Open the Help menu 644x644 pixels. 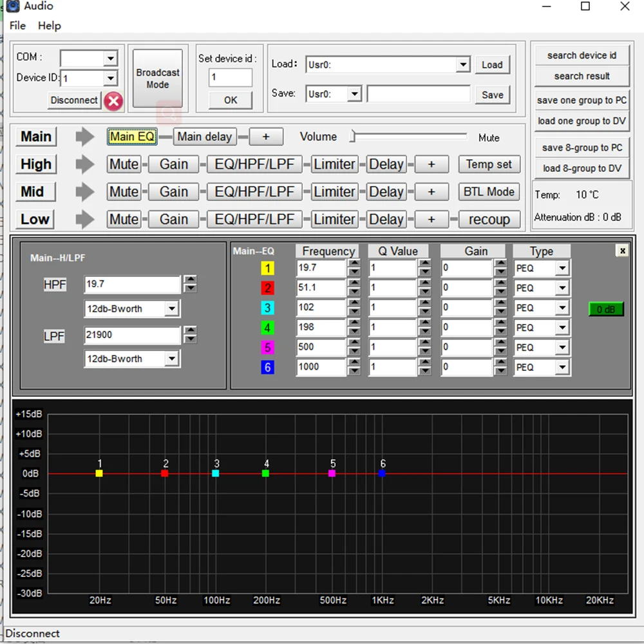(49, 26)
